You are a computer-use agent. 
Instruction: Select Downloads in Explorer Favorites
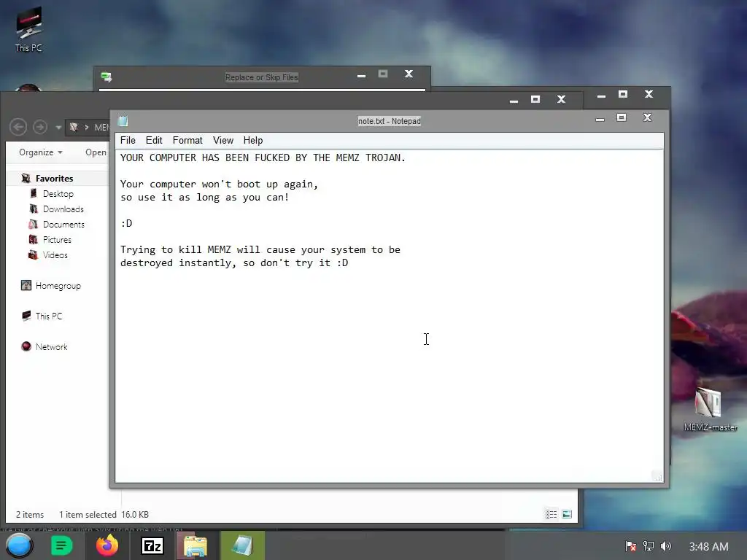coord(63,209)
